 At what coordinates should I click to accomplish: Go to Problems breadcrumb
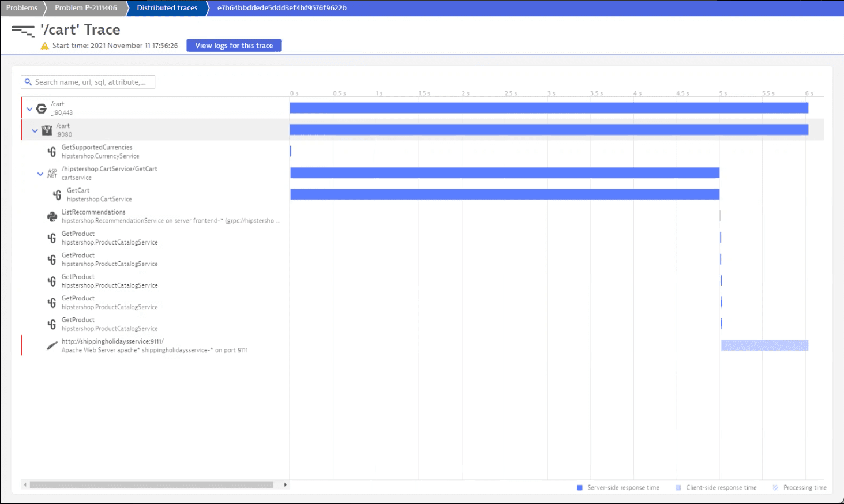pyautogui.click(x=22, y=8)
